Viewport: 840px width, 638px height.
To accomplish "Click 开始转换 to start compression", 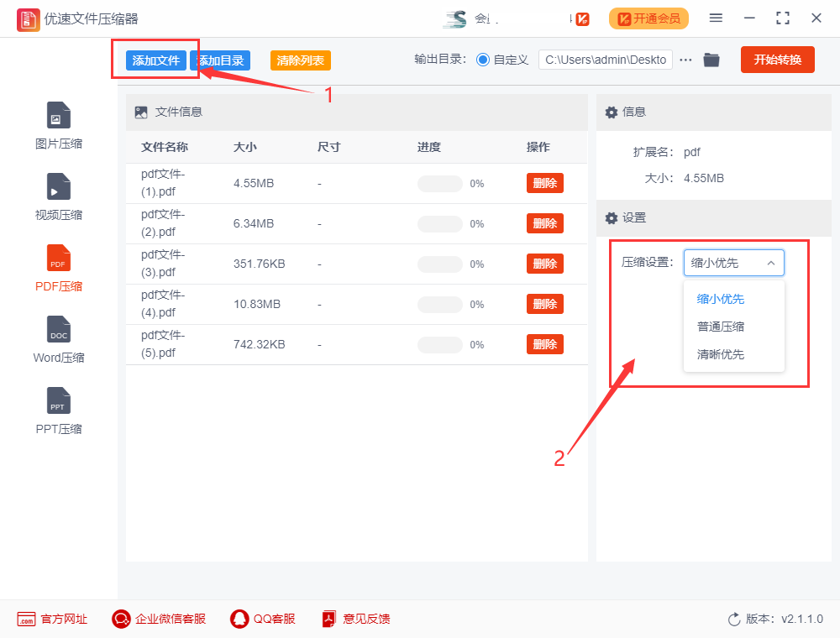I will [x=777, y=60].
